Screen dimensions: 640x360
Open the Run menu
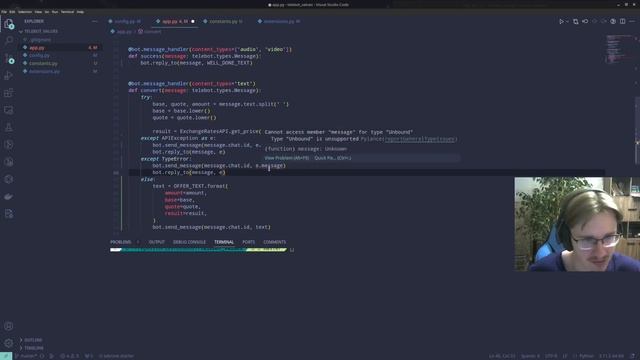tap(55, 12)
